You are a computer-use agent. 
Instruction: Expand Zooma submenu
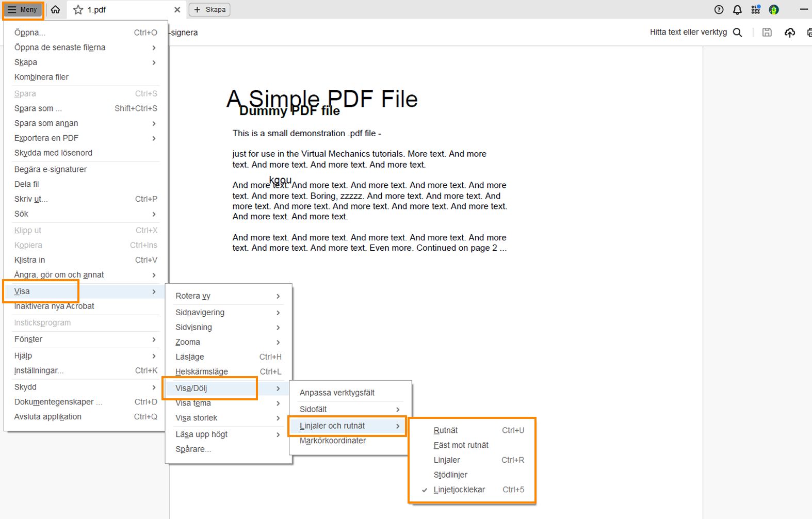[229, 342]
